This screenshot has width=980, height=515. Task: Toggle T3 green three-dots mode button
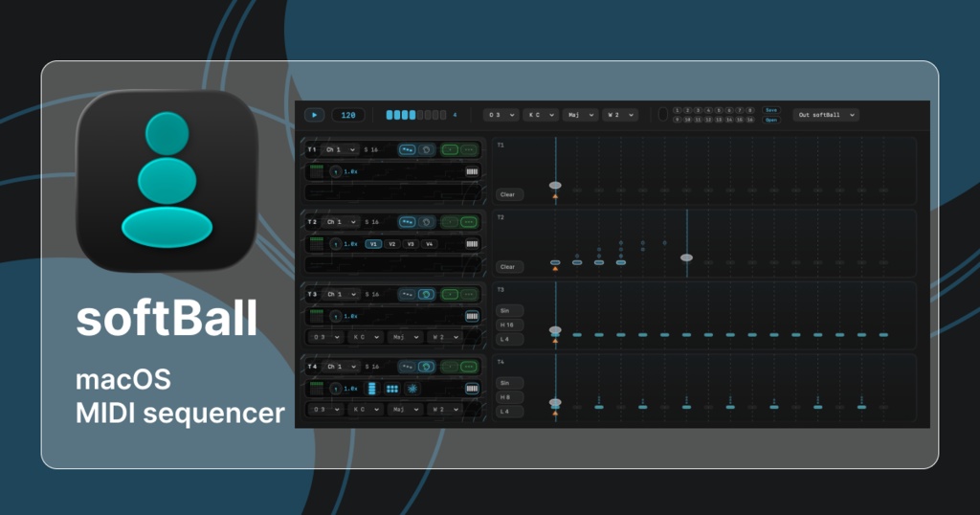[469, 295]
